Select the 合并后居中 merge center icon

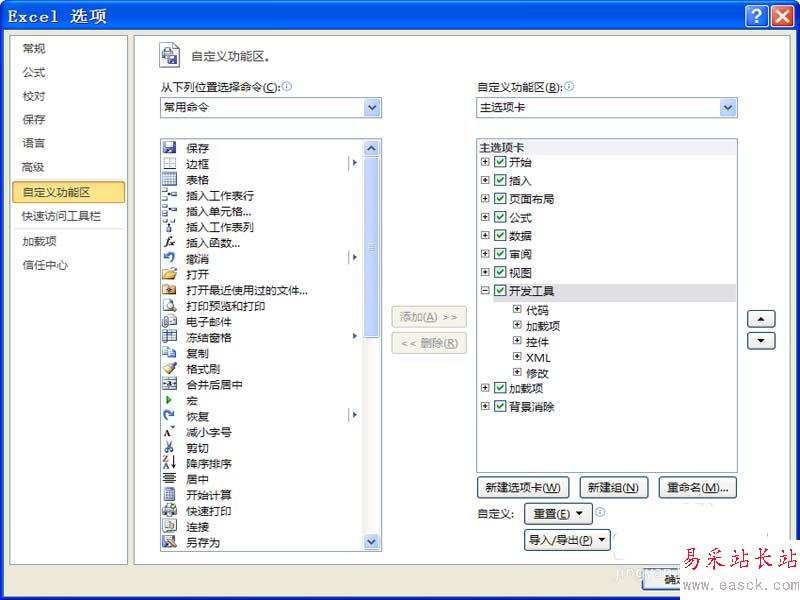pos(169,384)
